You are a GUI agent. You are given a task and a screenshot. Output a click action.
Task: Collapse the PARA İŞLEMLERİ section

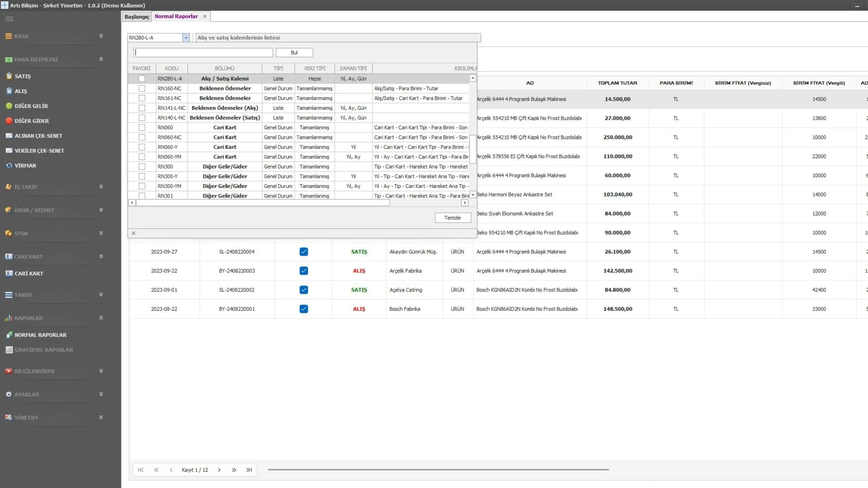click(x=101, y=59)
